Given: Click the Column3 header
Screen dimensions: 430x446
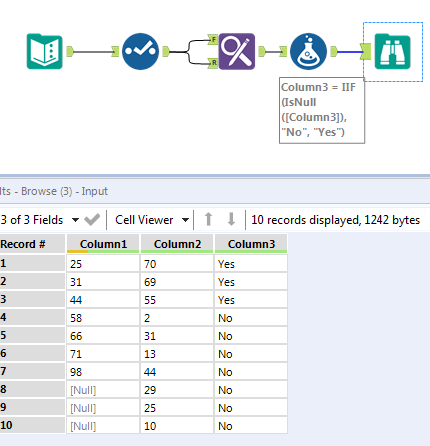Looking at the screenshot, I should 251,244.
